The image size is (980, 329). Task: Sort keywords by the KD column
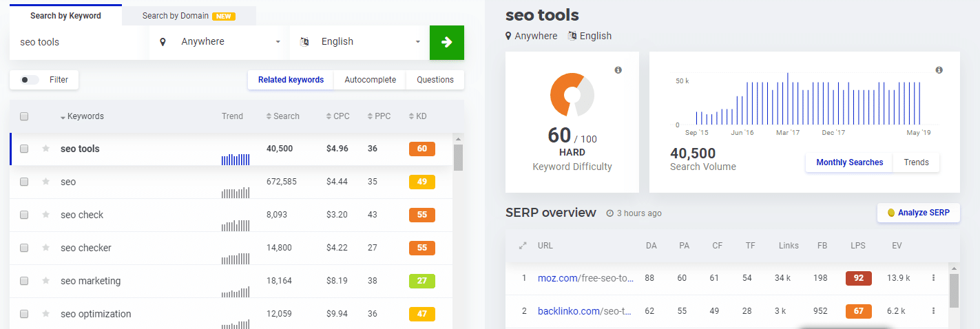(x=417, y=116)
